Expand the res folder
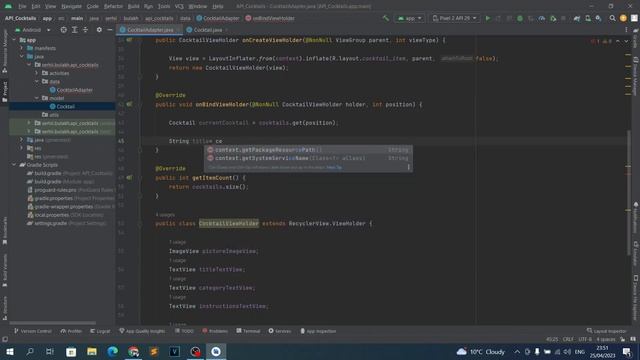This screenshot has width=640, height=360. tap(22, 148)
